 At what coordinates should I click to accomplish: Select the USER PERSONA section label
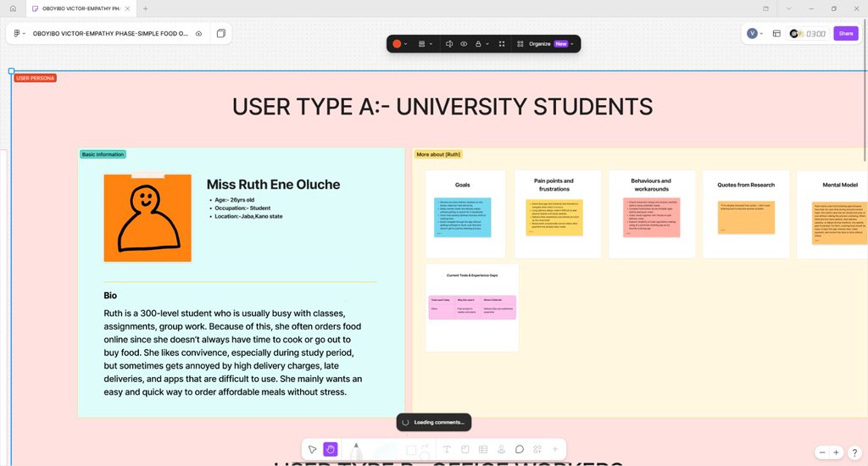pos(35,78)
